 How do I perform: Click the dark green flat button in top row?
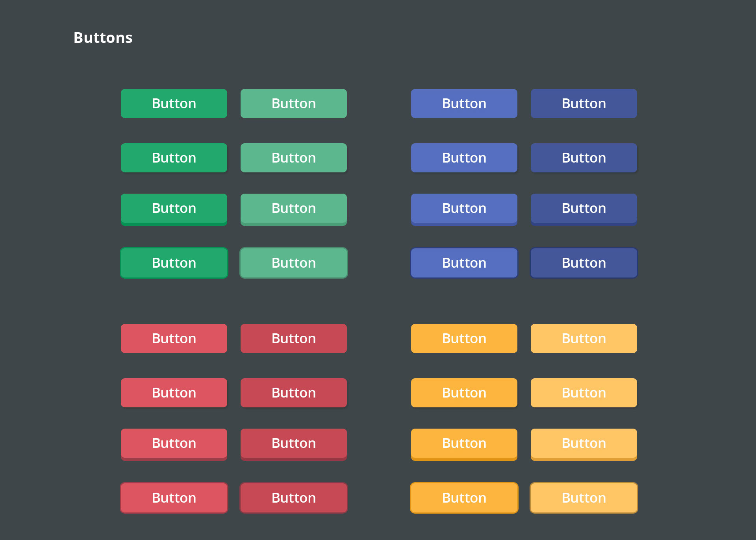[174, 104]
